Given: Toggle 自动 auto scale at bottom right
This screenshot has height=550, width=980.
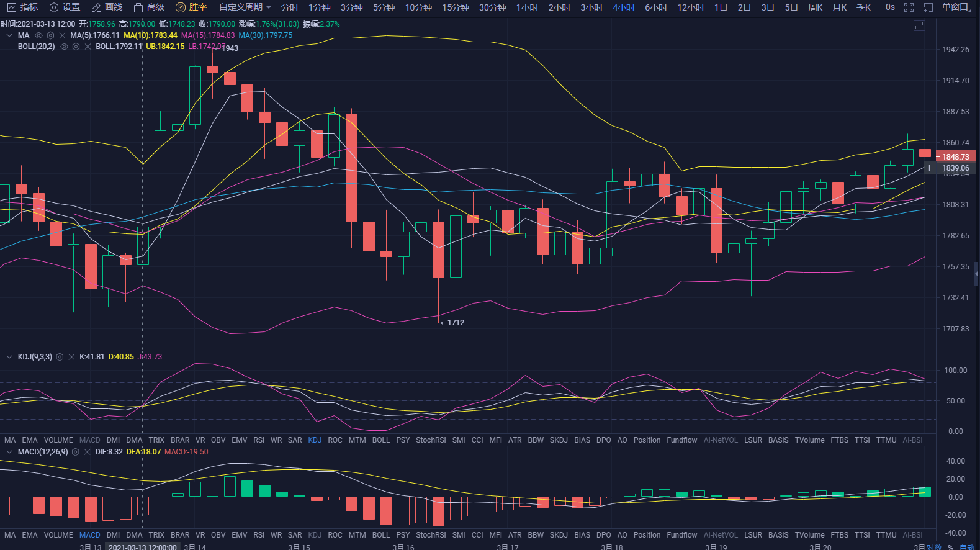Looking at the screenshot, I should pyautogui.click(x=967, y=547).
